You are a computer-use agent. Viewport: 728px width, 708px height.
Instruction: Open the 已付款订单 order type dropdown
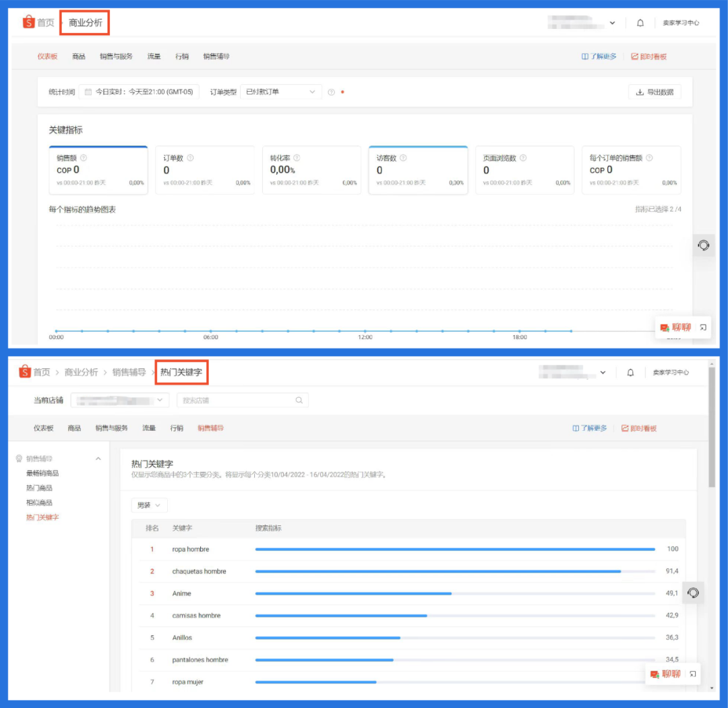tap(280, 92)
